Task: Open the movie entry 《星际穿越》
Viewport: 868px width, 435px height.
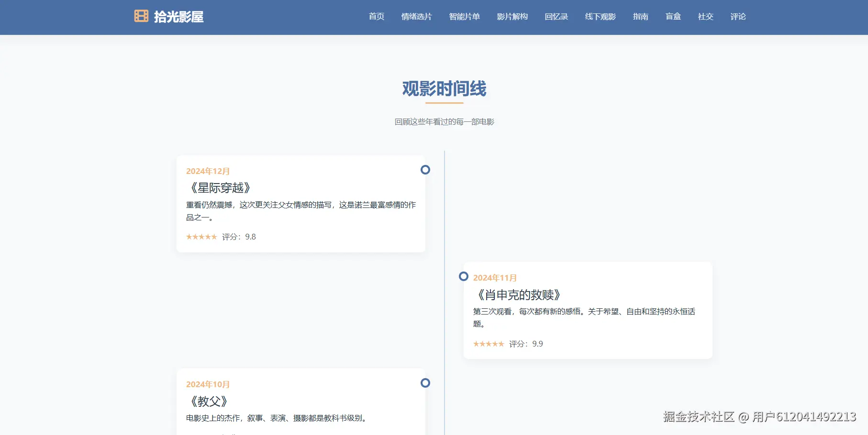Action: click(220, 187)
